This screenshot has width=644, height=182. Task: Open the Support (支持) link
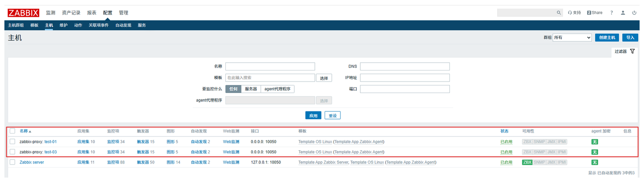click(574, 13)
